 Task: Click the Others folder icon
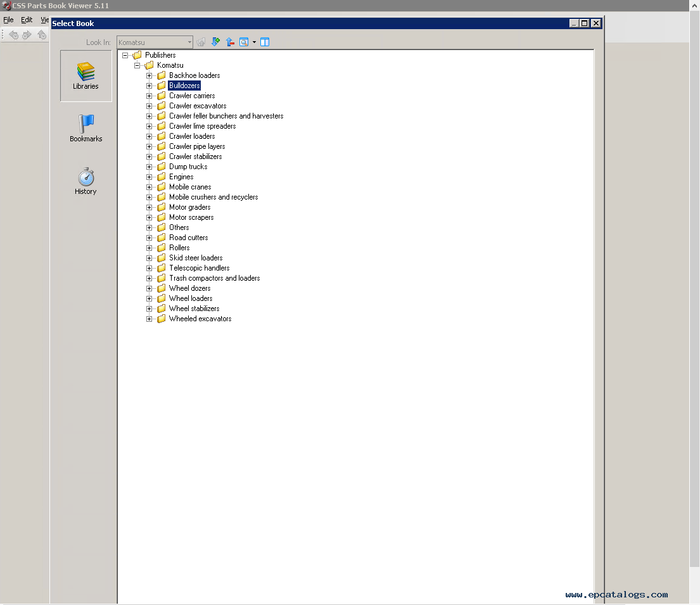pyautogui.click(x=162, y=227)
